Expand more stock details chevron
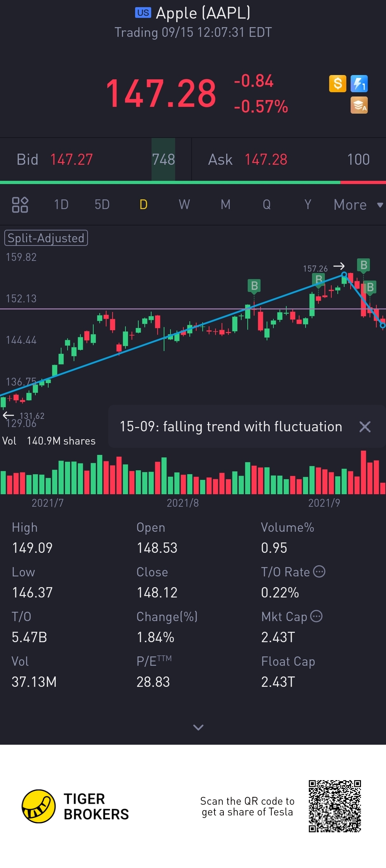Viewport: 386px width, 868px height. coord(198,728)
